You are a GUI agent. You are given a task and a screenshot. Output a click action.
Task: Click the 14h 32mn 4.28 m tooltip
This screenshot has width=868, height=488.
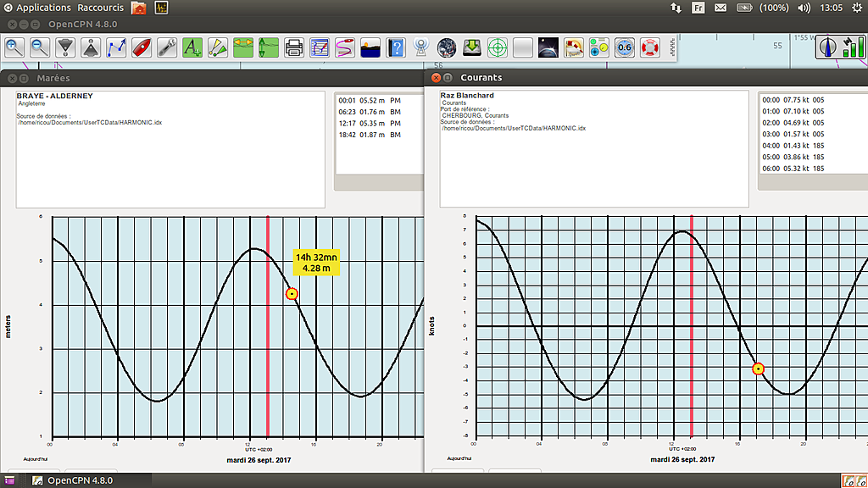[316, 263]
